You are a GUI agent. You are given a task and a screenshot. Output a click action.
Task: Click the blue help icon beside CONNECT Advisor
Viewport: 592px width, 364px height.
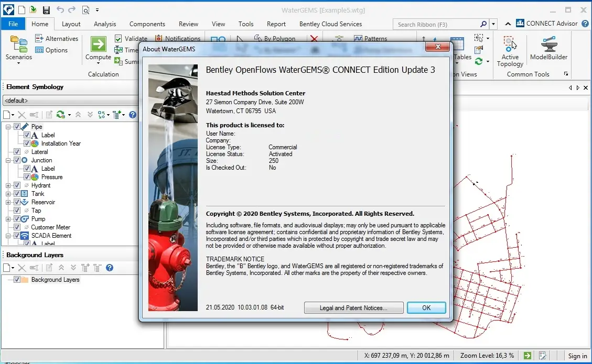pos(585,24)
